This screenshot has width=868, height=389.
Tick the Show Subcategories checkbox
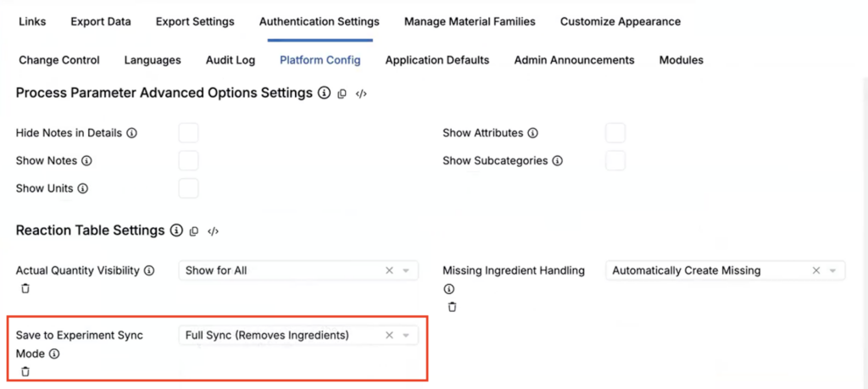pyautogui.click(x=615, y=161)
